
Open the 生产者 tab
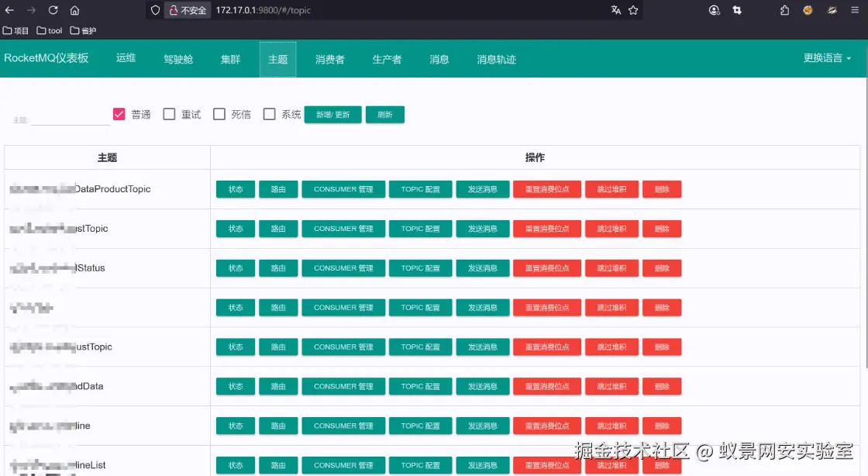pos(387,59)
